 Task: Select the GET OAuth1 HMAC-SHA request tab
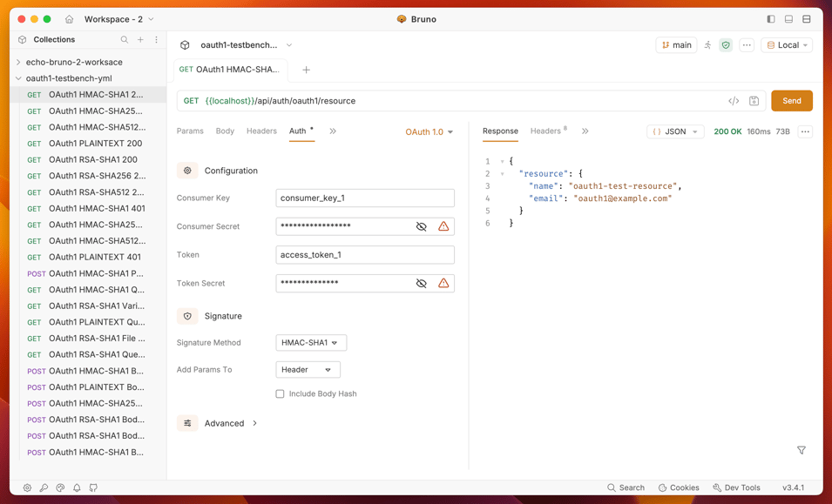point(229,70)
